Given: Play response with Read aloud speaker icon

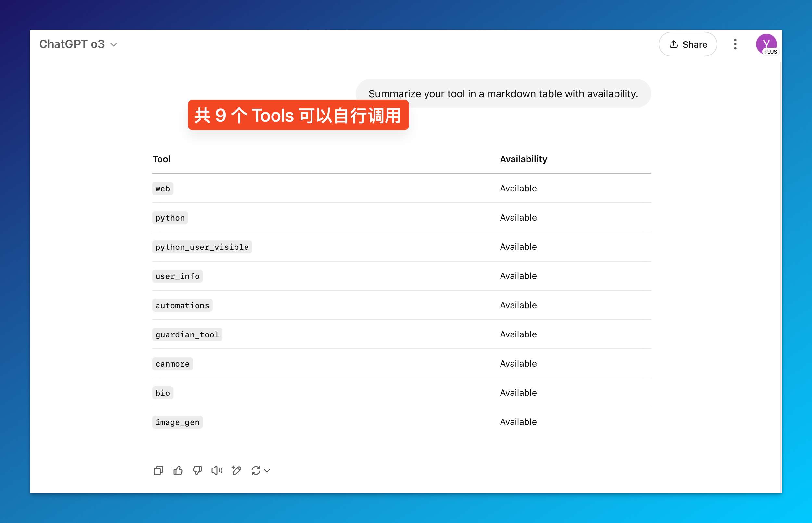Looking at the screenshot, I should [217, 470].
